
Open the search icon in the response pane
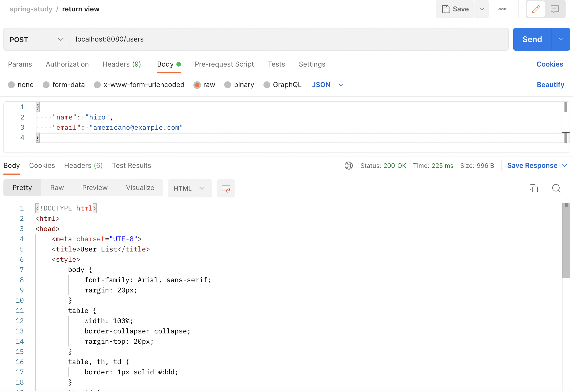tap(556, 188)
